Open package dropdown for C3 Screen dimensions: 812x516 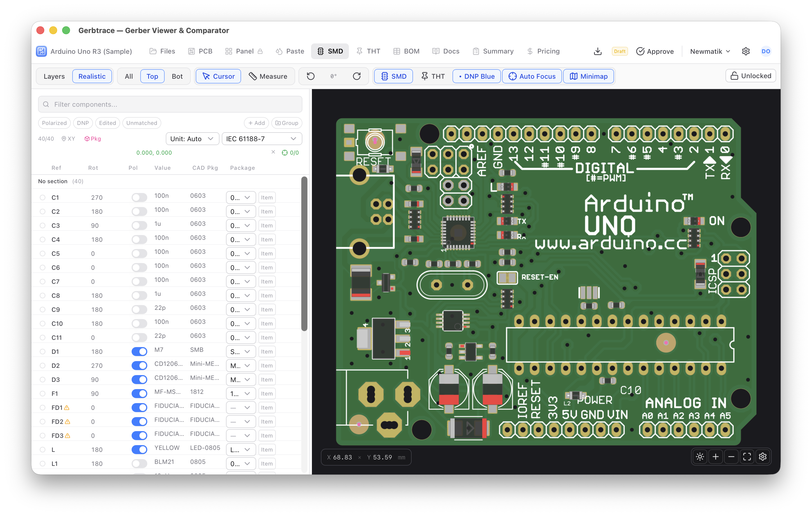pos(241,226)
